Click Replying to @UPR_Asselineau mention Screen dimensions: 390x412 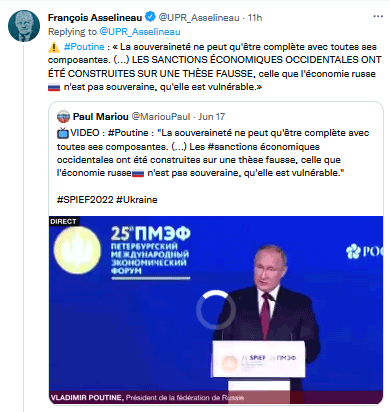140,32
